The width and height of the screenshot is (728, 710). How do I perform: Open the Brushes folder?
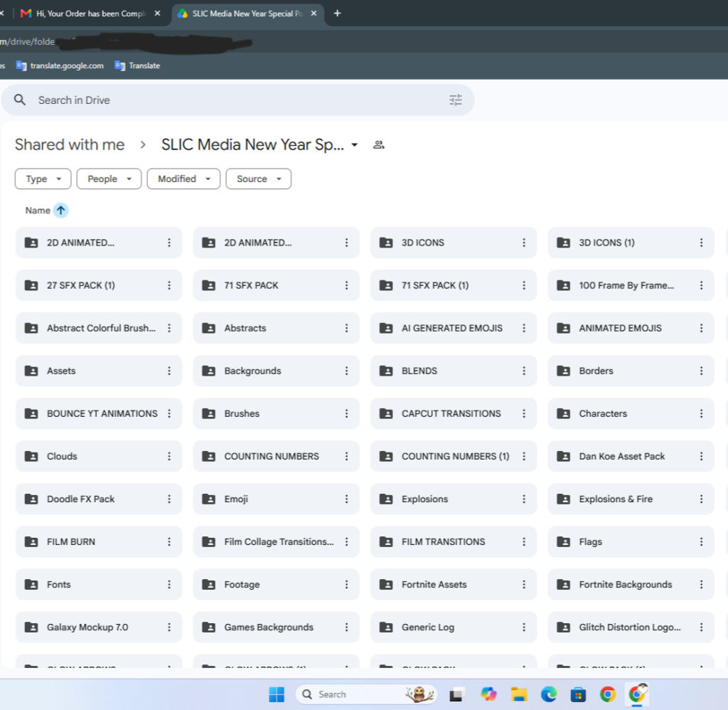tap(276, 413)
